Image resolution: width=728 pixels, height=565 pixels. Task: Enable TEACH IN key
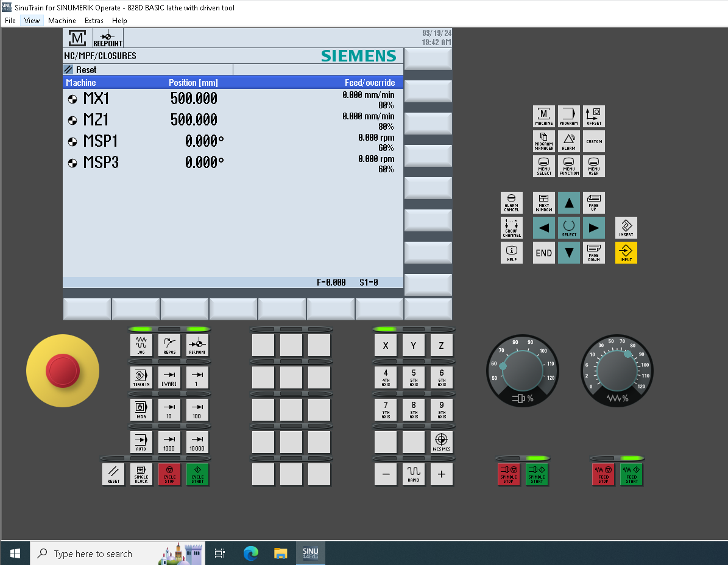(141, 377)
